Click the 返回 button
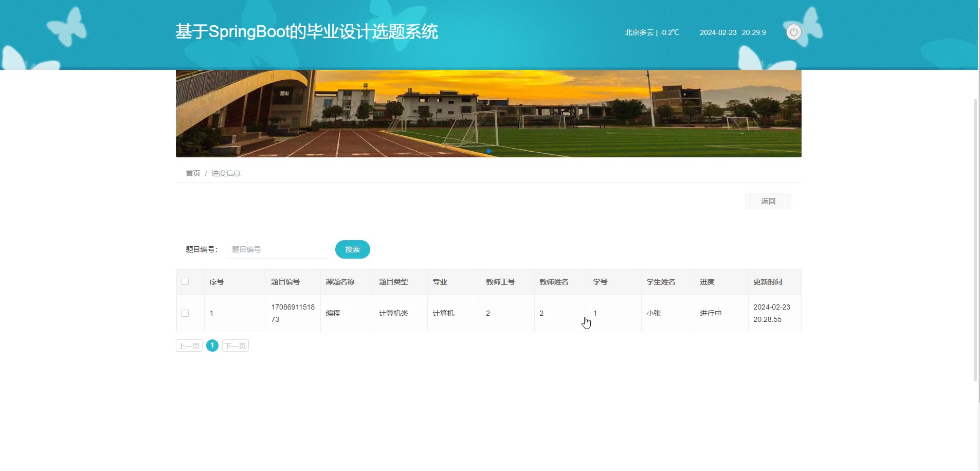The height and width of the screenshot is (471, 980). pos(768,201)
